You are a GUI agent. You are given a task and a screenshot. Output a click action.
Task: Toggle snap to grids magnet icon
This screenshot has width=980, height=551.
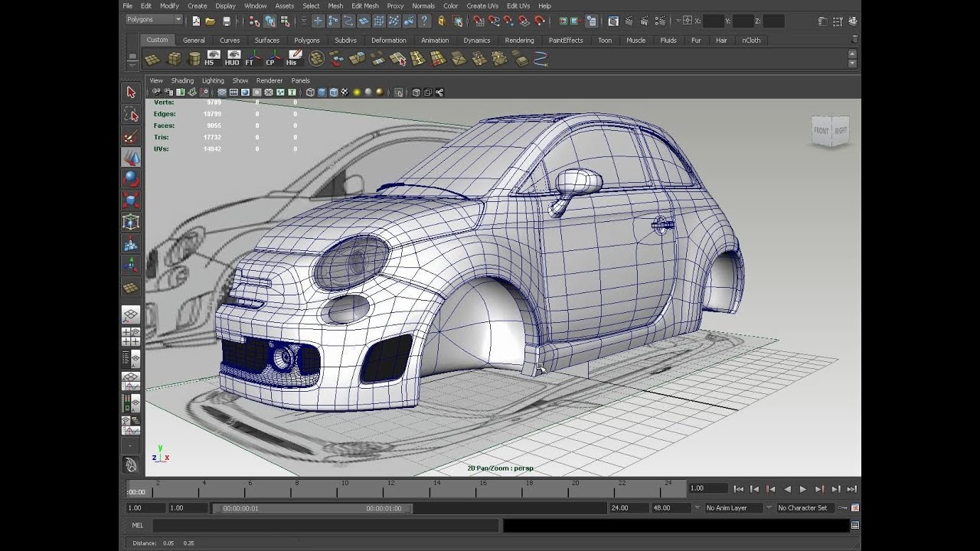coord(479,21)
